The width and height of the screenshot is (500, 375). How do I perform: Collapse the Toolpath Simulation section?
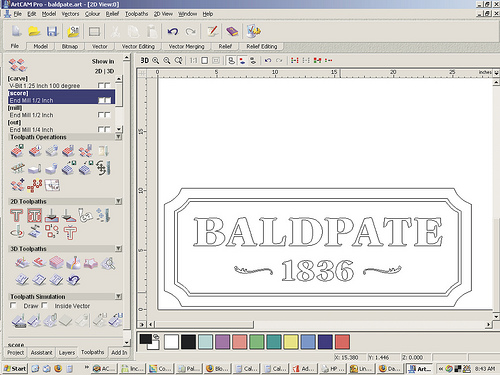(x=118, y=296)
